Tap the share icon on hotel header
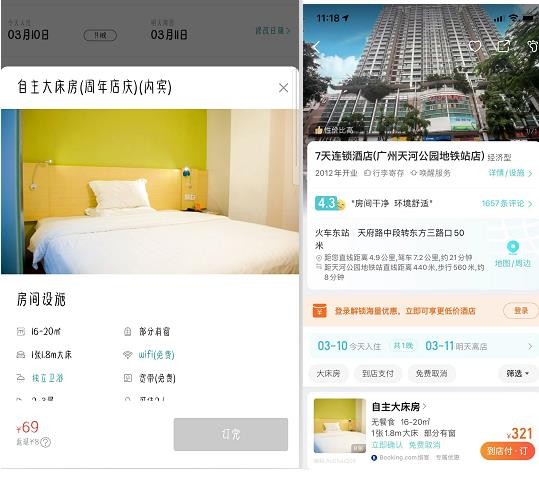The width and height of the screenshot is (539, 478). point(504,46)
